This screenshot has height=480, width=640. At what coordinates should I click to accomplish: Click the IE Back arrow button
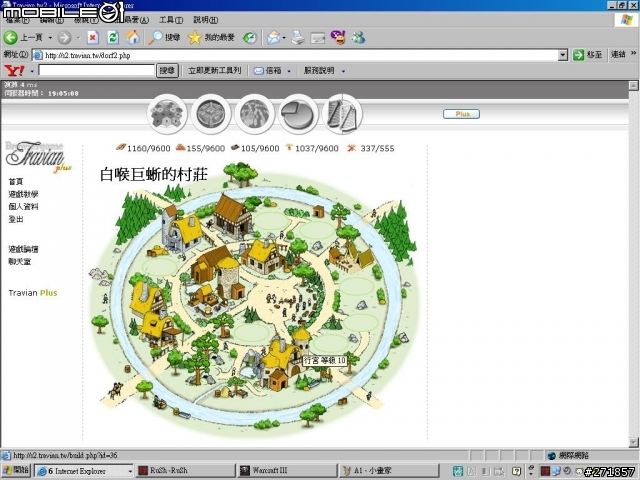[x=11, y=38]
